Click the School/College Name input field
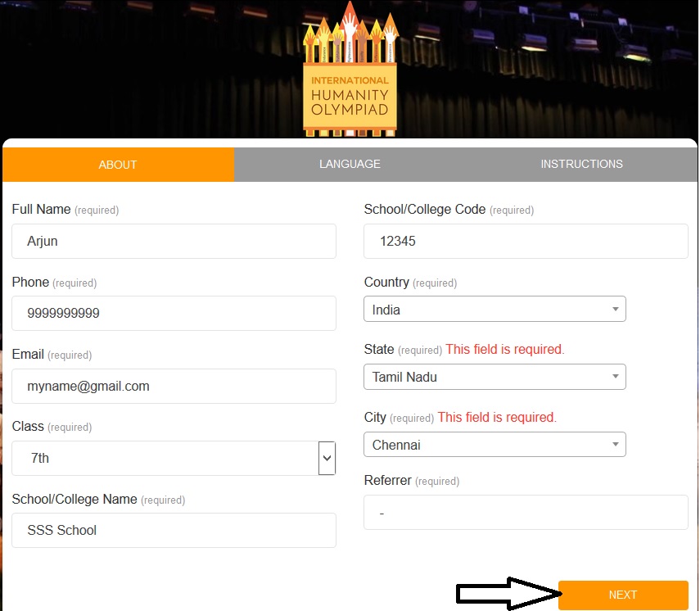Image resolution: width=700 pixels, height=611 pixels. [174, 531]
